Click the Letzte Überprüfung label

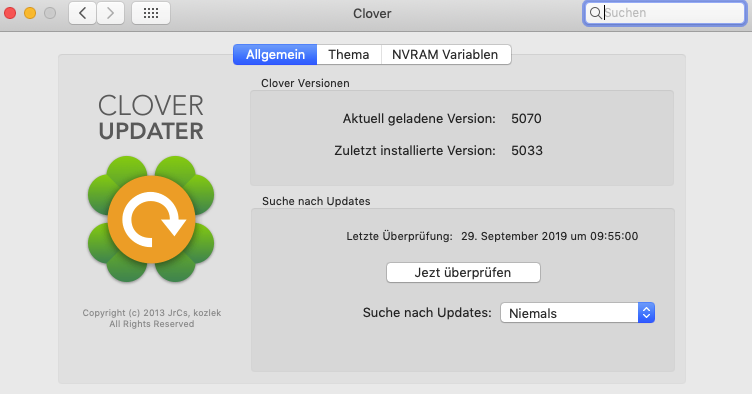400,236
